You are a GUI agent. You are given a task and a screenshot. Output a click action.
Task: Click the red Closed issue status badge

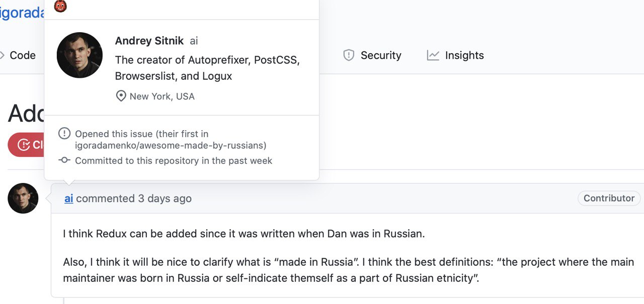point(26,145)
